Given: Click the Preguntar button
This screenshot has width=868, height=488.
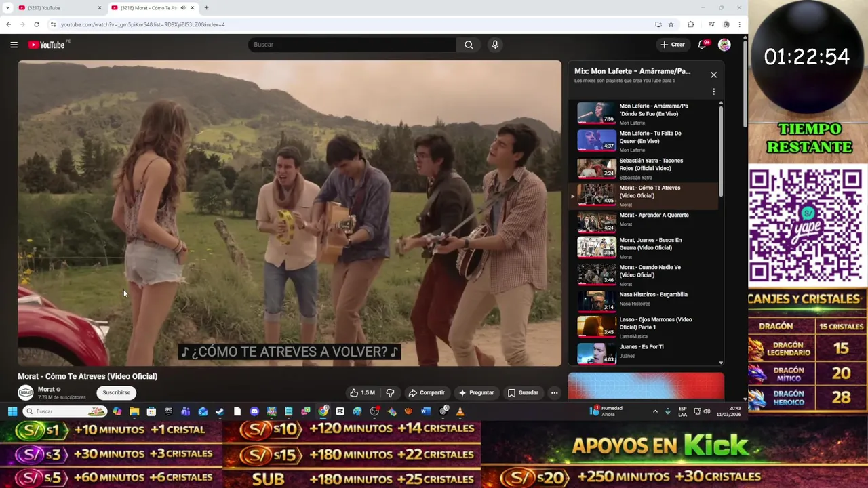Looking at the screenshot, I should pos(476,392).
